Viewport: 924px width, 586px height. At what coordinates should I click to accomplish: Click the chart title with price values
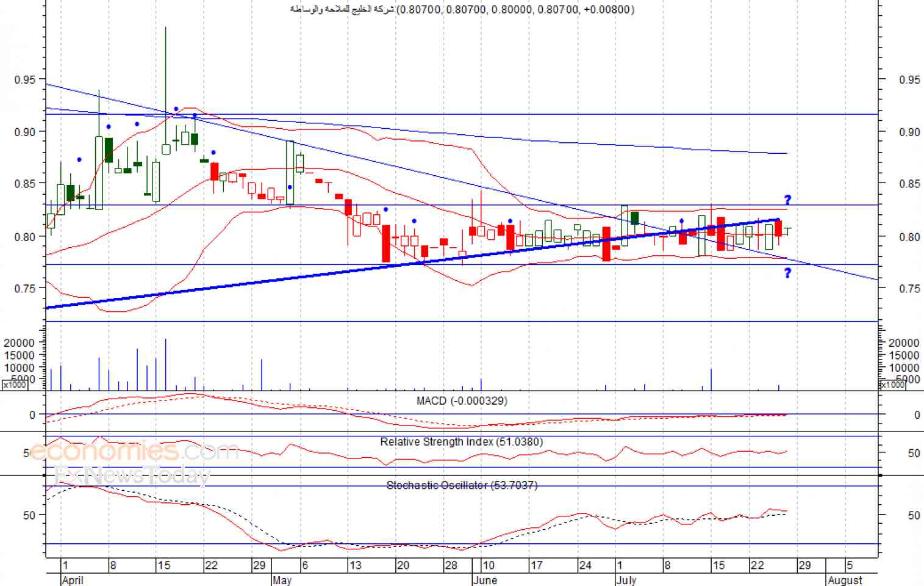click(x=462, y=9)
